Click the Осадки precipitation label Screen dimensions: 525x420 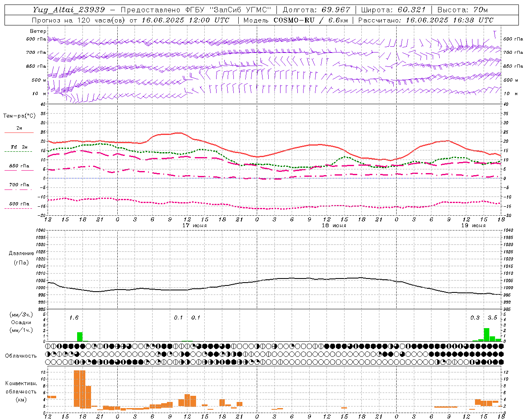(x=21, y=322)
